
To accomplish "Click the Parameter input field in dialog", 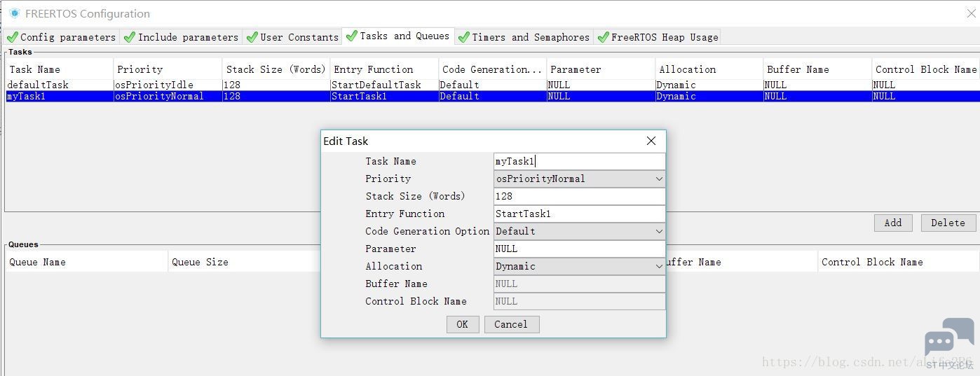I will 579,249.
